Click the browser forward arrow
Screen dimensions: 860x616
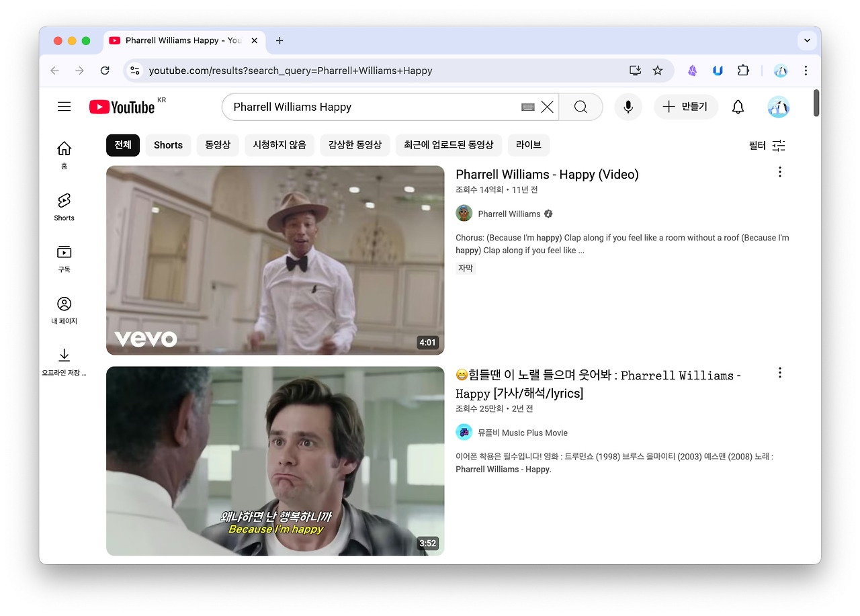click(80, 71)
